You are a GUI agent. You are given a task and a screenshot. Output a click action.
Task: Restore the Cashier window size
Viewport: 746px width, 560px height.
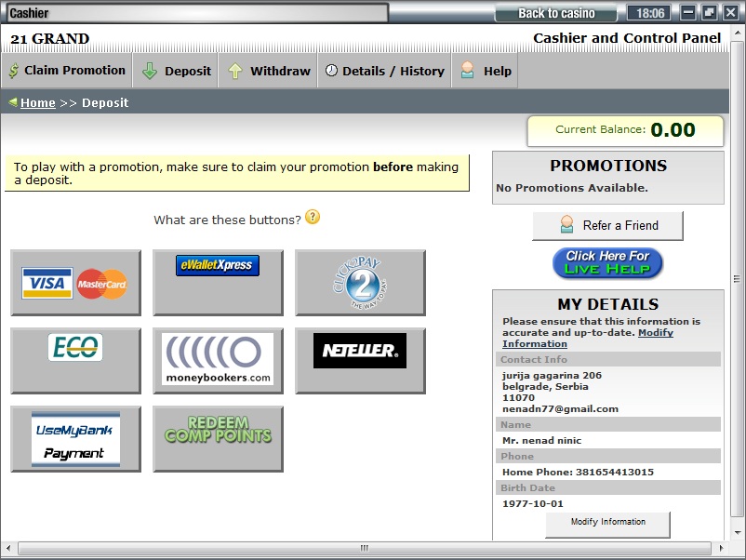point(709,12)
